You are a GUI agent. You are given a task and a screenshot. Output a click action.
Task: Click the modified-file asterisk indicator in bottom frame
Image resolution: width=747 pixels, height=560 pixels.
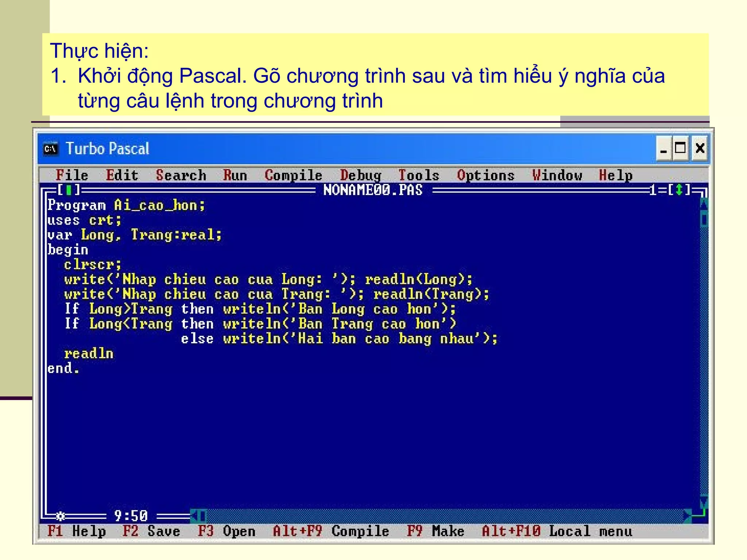tap(60, 516)
